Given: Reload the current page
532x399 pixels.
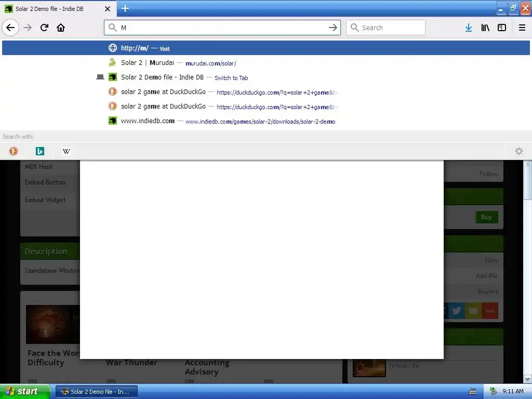Looking at the screenshot, I should tap(44, 28).
